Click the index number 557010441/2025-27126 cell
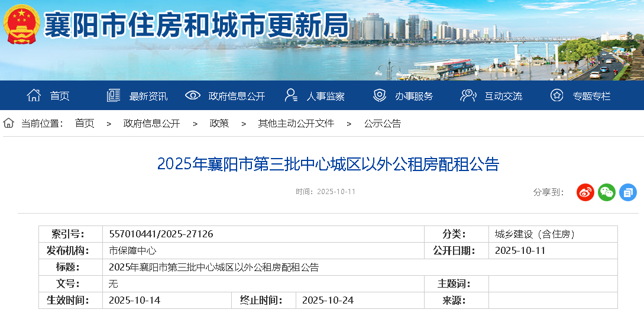 161,234
